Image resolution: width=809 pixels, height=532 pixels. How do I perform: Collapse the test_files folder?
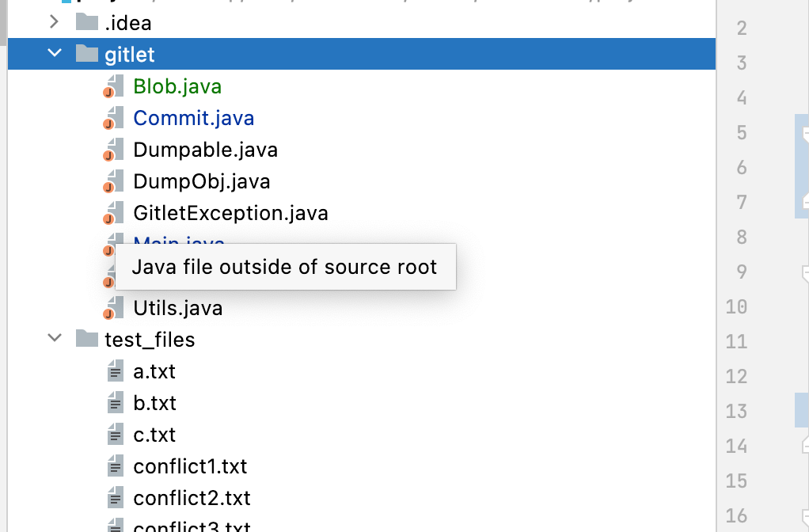click(54, 340)
